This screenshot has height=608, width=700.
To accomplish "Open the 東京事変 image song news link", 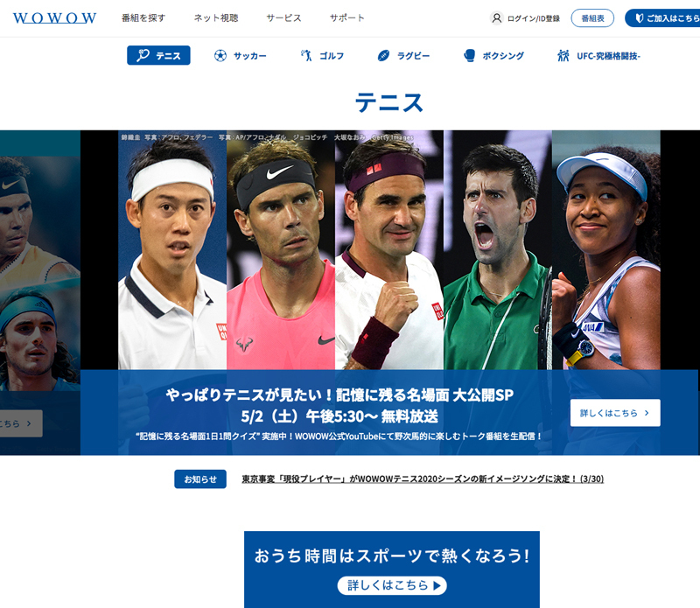I will coord(423,479).
